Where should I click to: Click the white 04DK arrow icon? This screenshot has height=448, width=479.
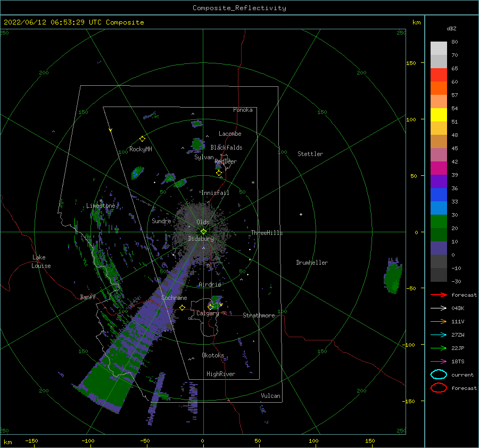tap(439, 308)
